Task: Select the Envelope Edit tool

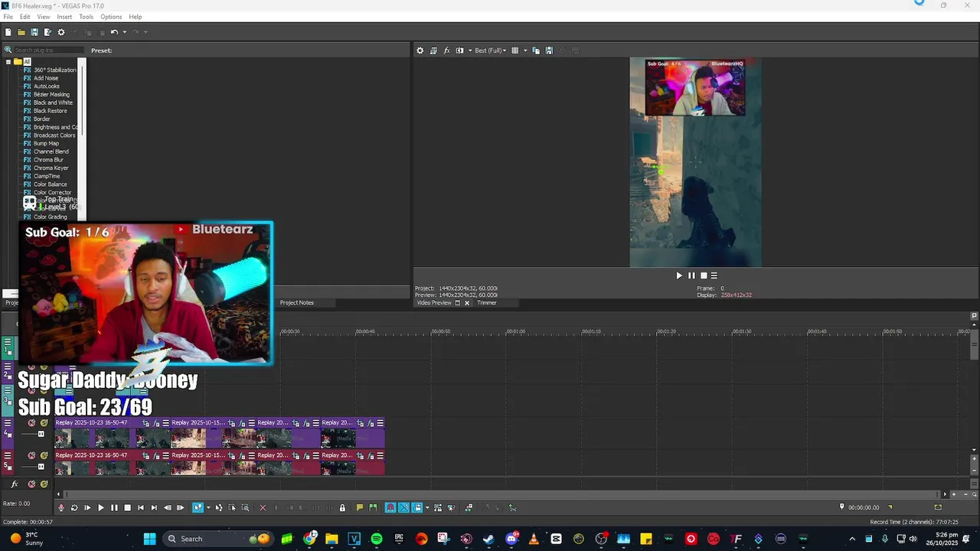Action: [218, 507]
